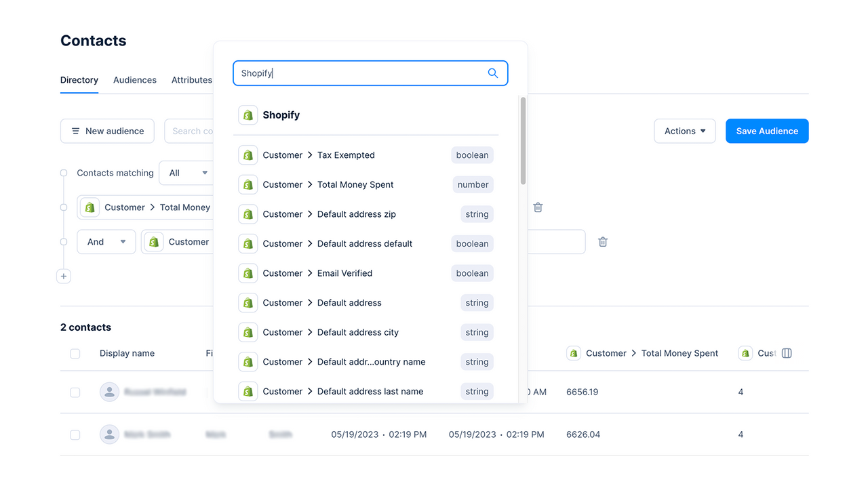Click the number tag on Total Money Spent
868x488 pixels.
(473, 184)
